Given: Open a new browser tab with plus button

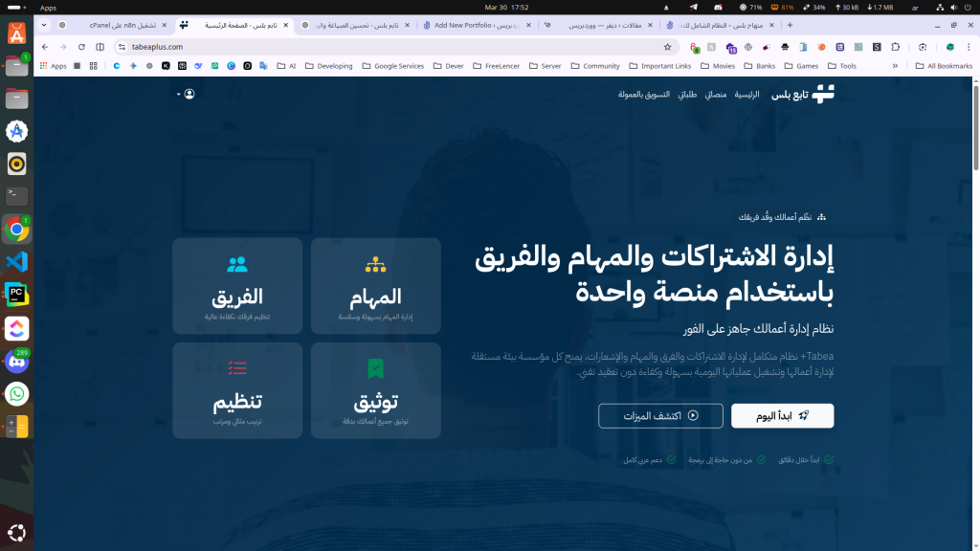Looking at the screenshot, I should 790,26.
